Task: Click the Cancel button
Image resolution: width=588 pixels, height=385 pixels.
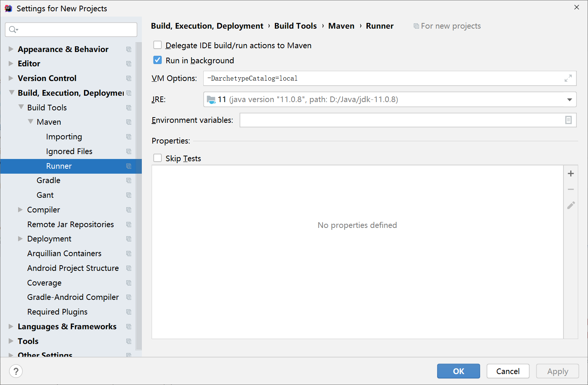Action: (508, 371)
